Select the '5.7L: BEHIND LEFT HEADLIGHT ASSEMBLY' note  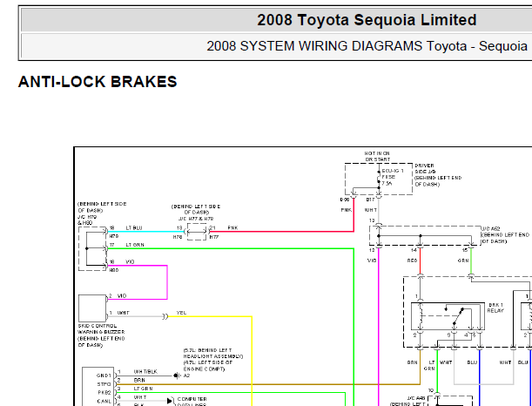pos(213,354)
